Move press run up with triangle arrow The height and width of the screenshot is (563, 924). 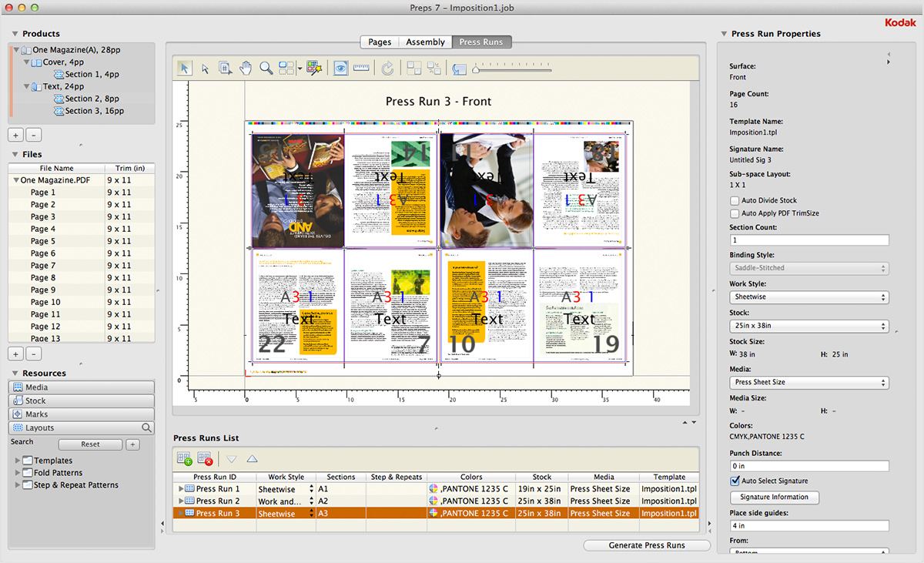252,459
